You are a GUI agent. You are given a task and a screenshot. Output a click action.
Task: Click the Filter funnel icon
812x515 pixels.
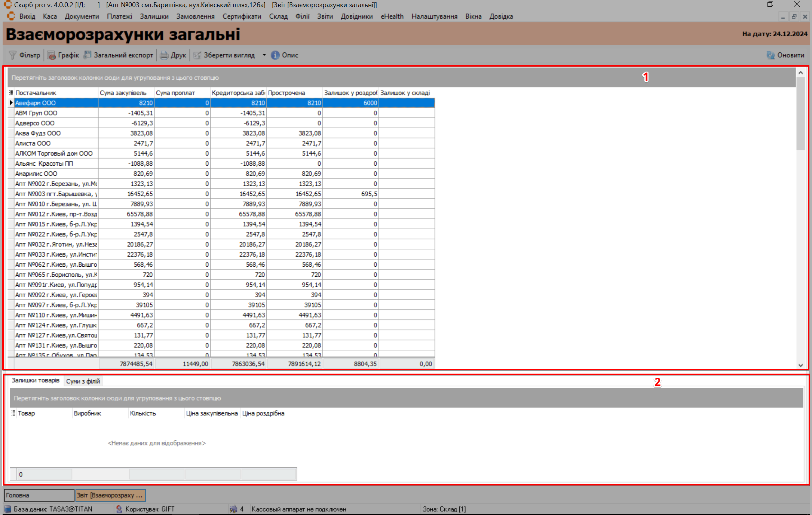13,55
